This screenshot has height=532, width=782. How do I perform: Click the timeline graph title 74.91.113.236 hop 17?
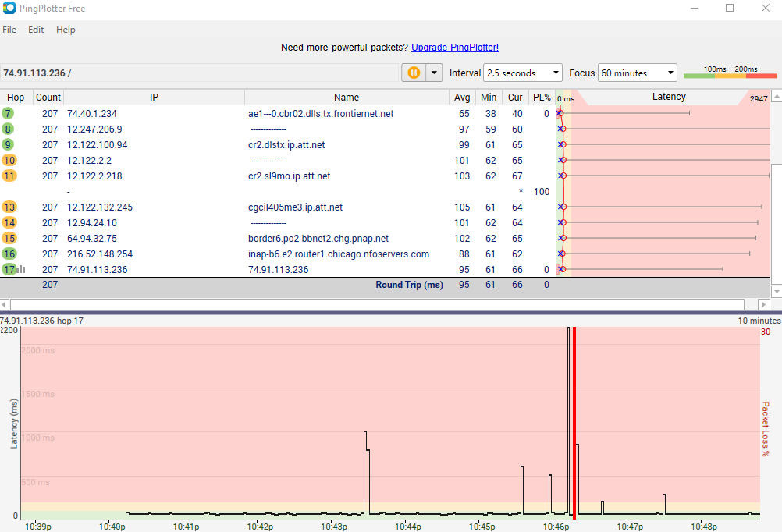pos(41,321)
